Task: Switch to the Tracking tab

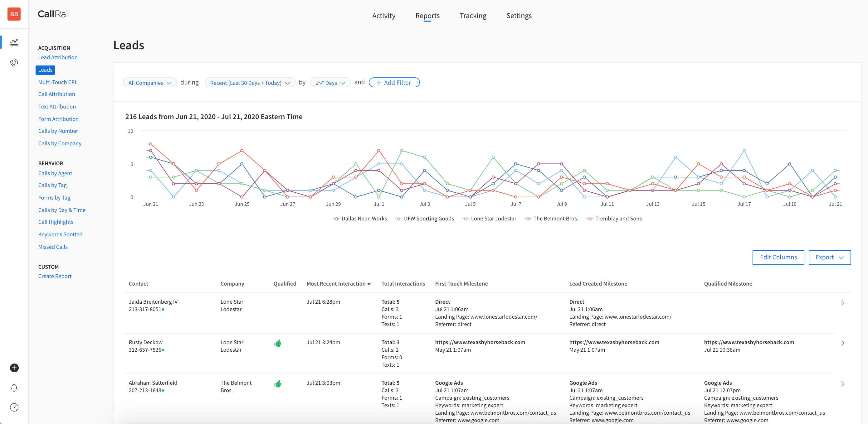Action: 473,16
